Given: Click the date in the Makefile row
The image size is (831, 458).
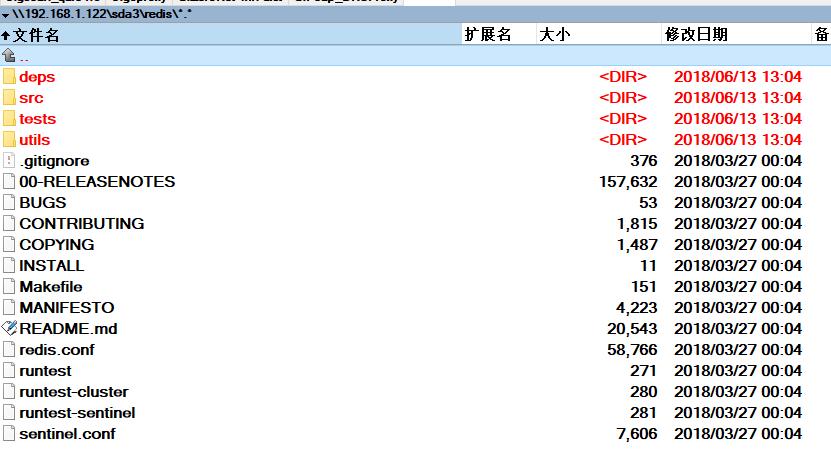Looking at the screenshot, I should [738, 287].
